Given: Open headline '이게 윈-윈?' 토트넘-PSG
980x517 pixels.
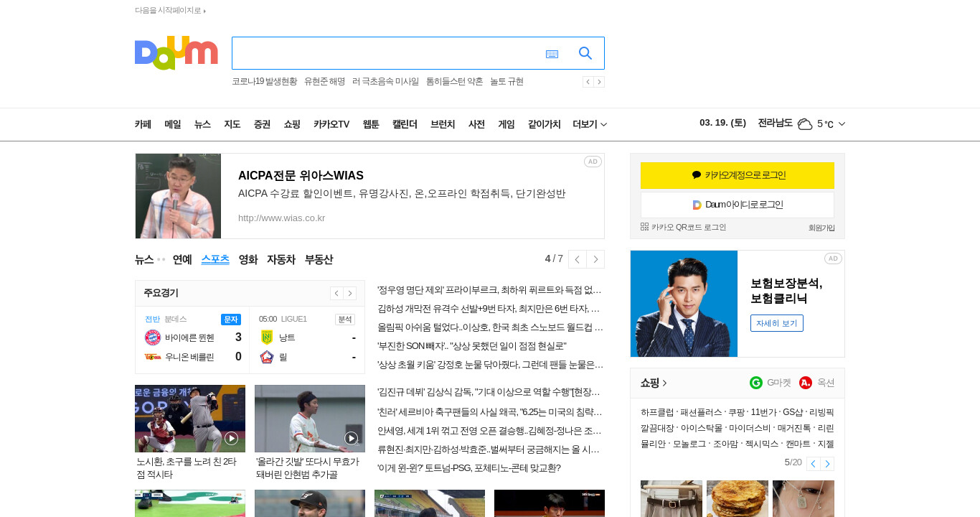Looking at the screenshot, I should 468,468.
